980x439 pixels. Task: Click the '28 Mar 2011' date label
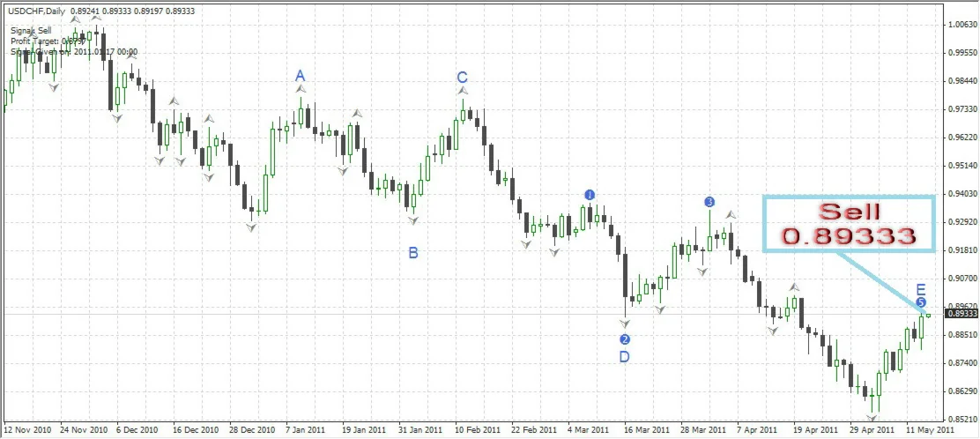(703, 430)
